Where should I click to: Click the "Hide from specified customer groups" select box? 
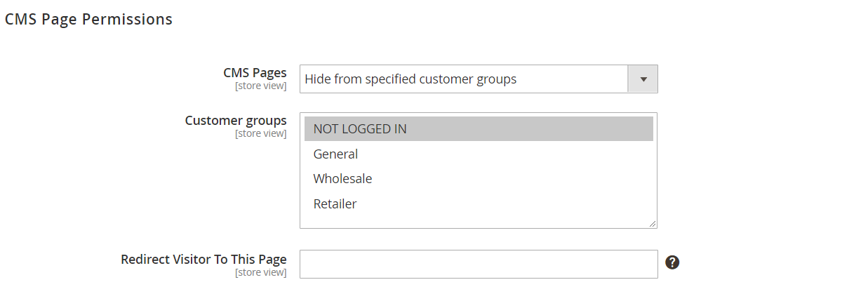pos(463,79)
